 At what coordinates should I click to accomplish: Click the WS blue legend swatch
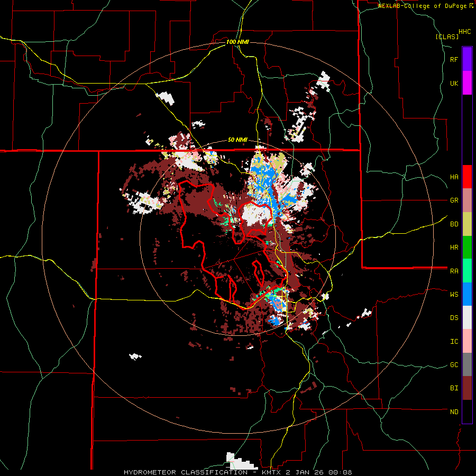pyautogui.click(x=467, y=294)
